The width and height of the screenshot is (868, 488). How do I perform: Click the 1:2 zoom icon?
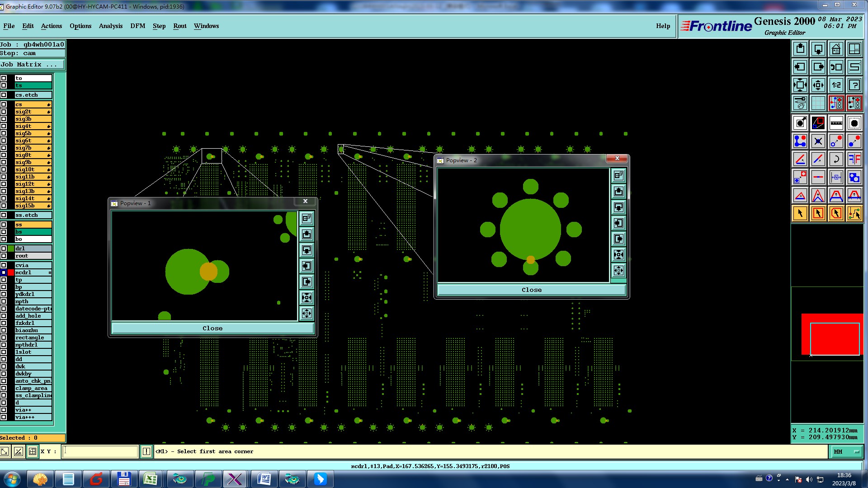[836, 85]
